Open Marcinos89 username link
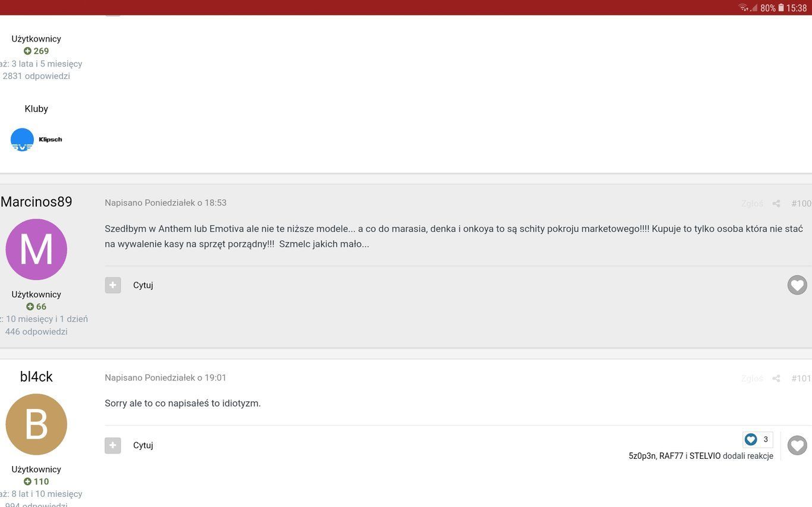 [36, 202]
